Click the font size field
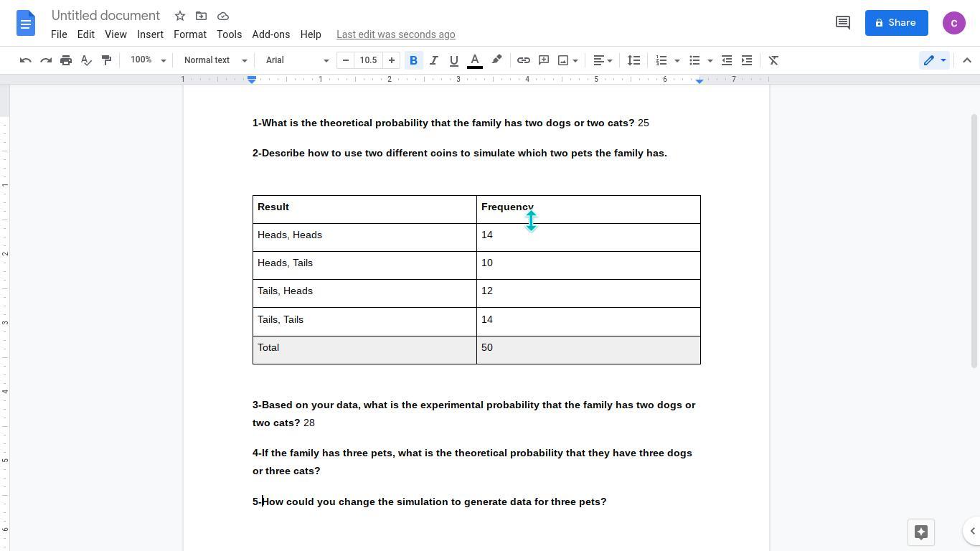This screenshot has height=551, width=980. (x=368, y=60)
